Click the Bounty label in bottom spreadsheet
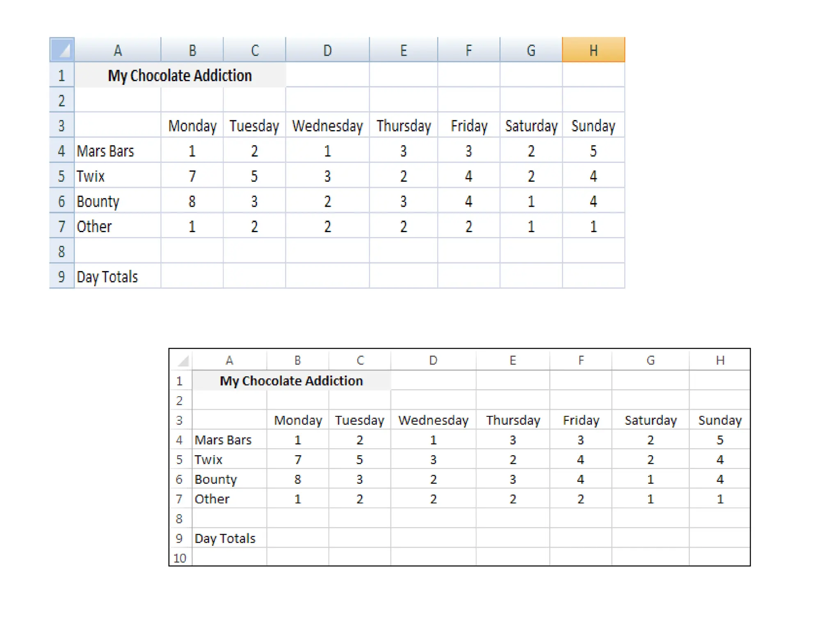Image resolution: width=840 pixels, height=630 pixels. pyautogui.click(x=216, y=479)
